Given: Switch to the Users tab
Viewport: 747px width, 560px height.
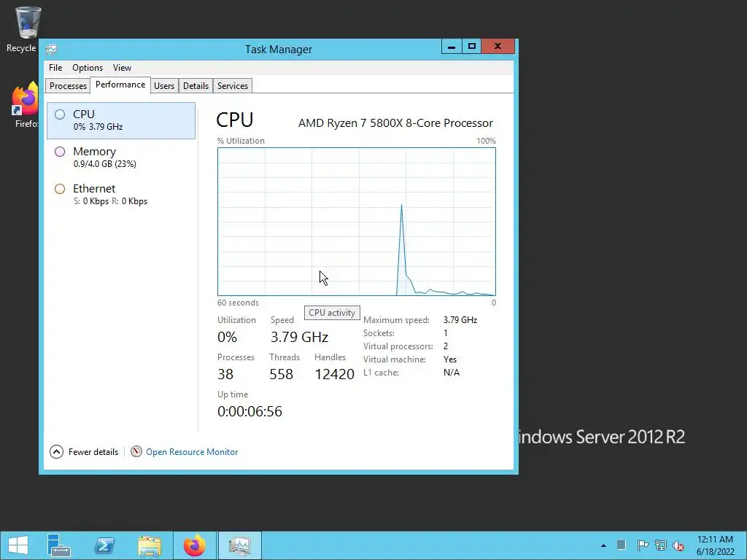Looking at the screenshot, I should point(164,86).
